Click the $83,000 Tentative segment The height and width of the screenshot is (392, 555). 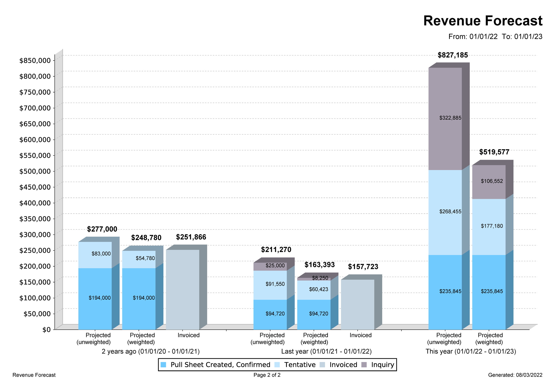tap(95, 255)
